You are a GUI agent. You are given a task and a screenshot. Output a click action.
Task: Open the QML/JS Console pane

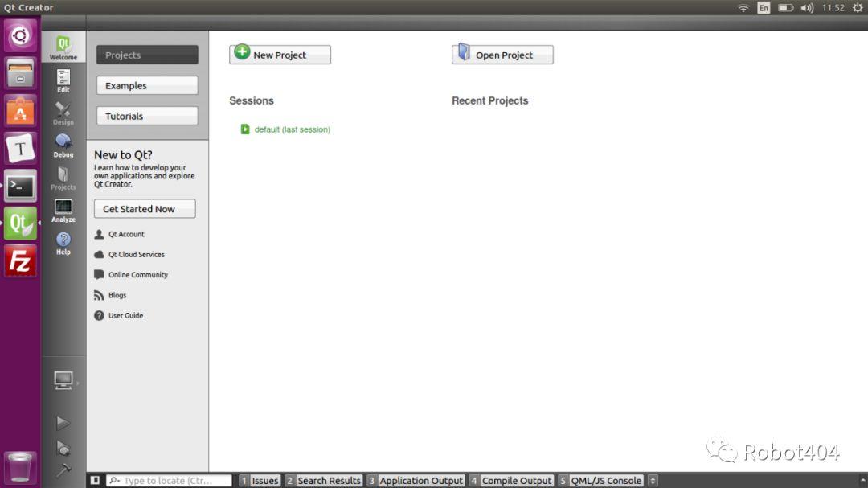coord(600,480)
